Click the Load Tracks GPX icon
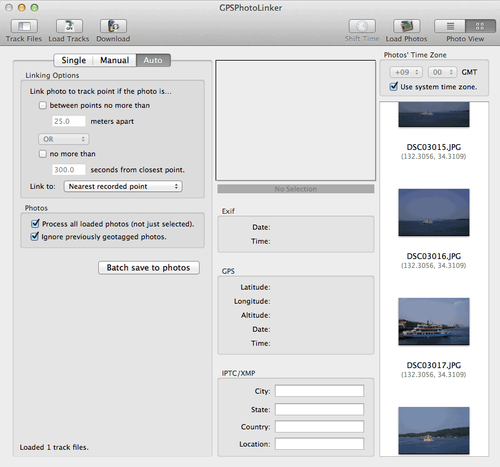Screen dimensions: 500x467 coord(69,26)
